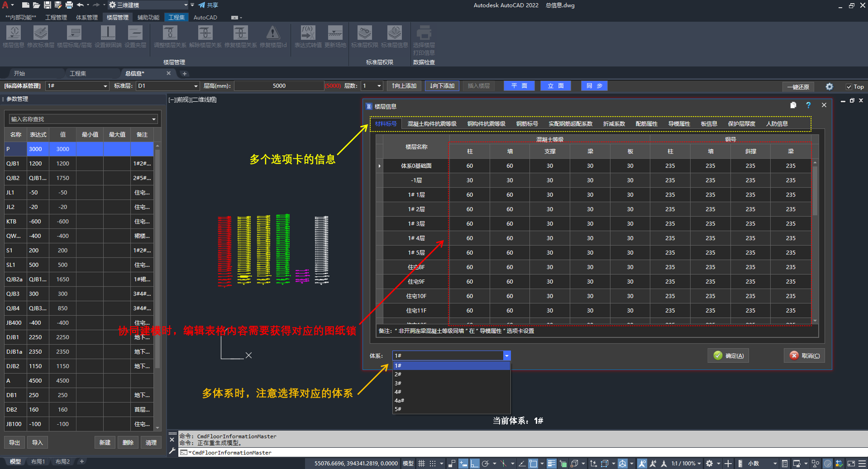Open the 体系管理 ribbon tab

pyautogui.click(x=86, y=18)
